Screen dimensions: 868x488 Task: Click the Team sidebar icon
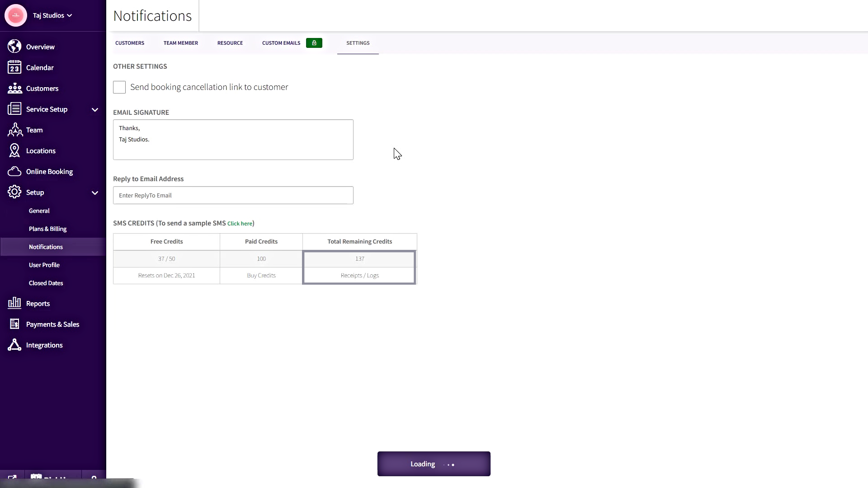(x=14, y=130)
